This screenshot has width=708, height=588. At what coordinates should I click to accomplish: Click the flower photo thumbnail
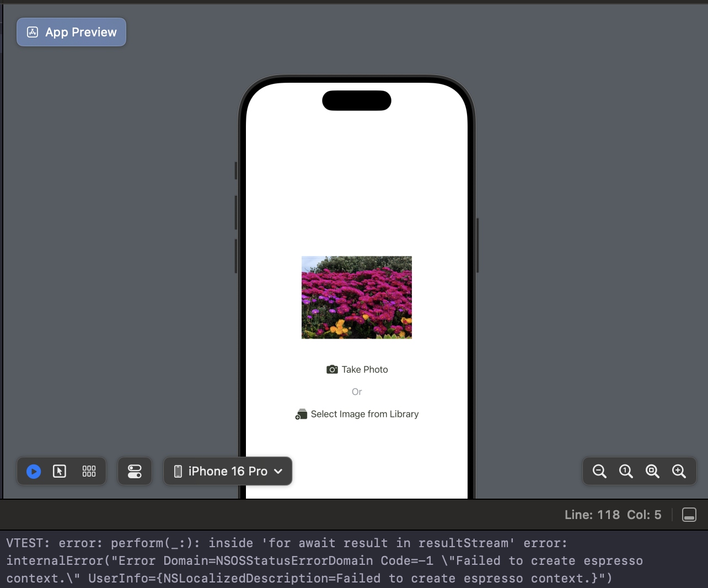(x=357, y=297)
